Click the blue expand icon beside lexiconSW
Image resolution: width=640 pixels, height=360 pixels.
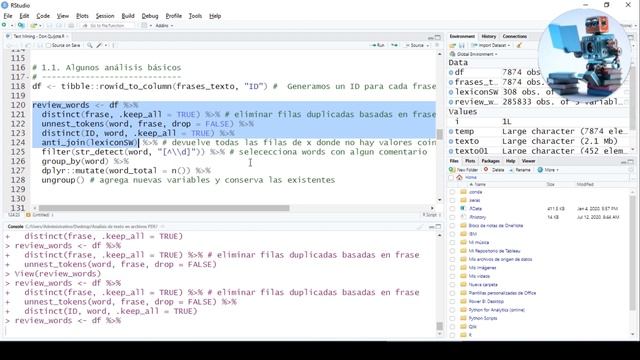pos(451,92)
